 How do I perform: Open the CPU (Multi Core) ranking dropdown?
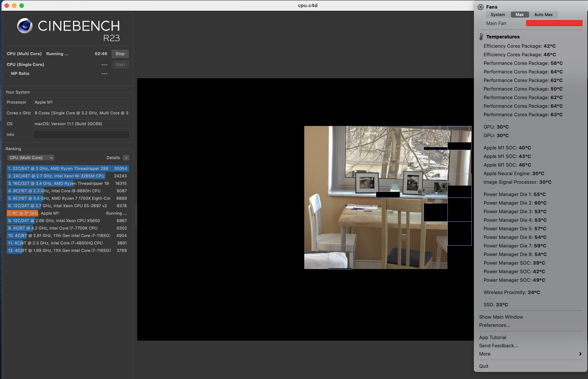[31, 158]
